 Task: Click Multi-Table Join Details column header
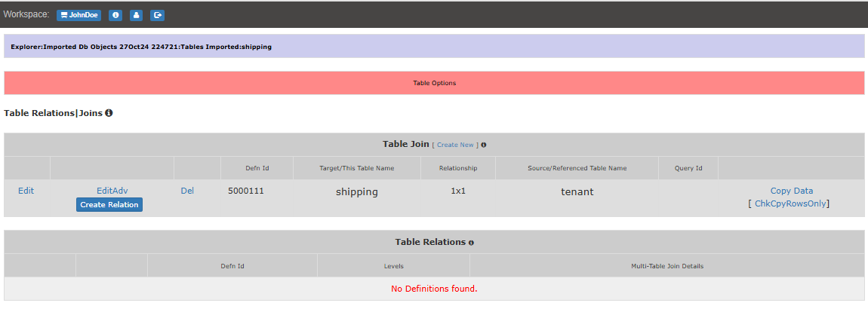pyautogui.click(x=667, y=266)
